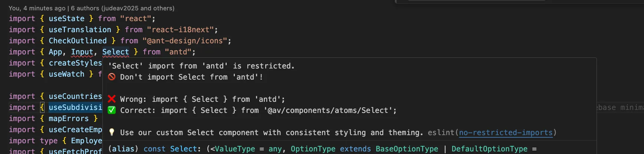Click the useTranslation import name
The height and width of the screenshot is (154, 644).
pyautogui.click(x=80, y=30)
